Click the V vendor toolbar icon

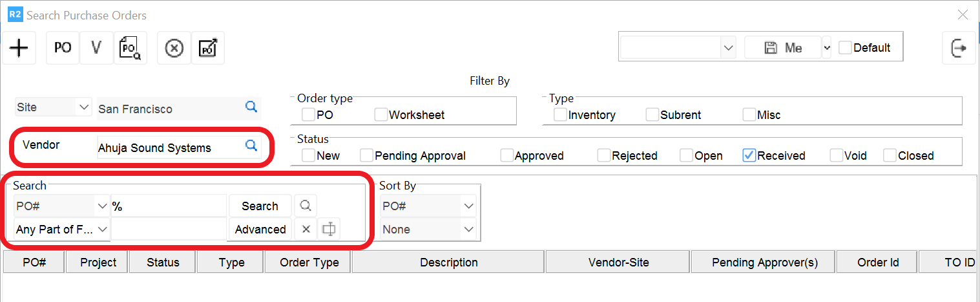click(97, 48)
